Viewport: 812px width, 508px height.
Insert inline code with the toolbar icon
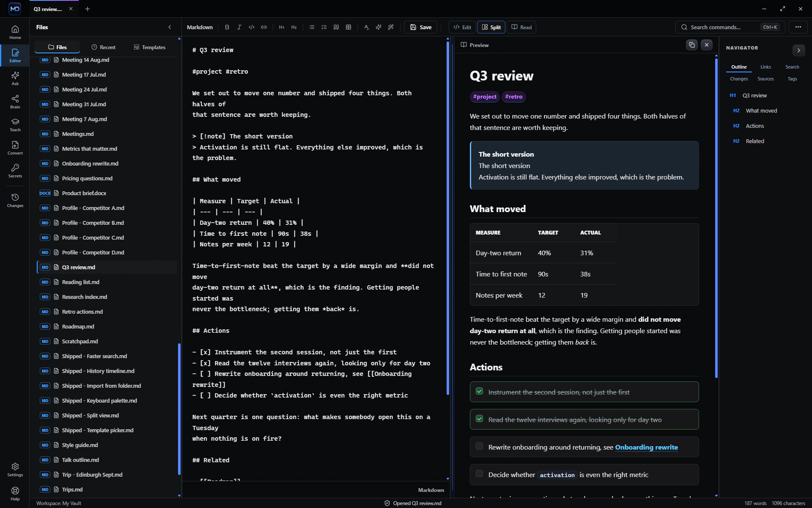252,27
